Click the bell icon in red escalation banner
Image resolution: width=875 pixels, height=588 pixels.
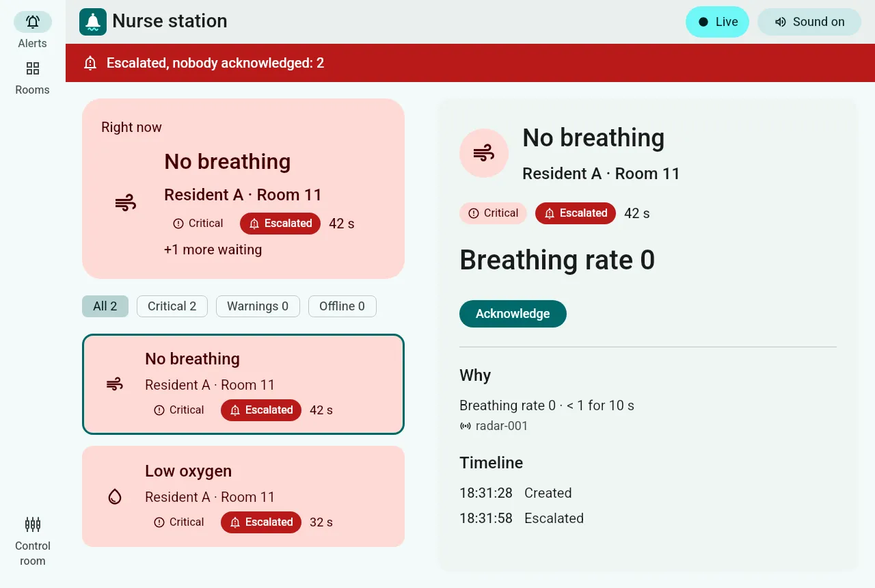[x=90, y=64]
